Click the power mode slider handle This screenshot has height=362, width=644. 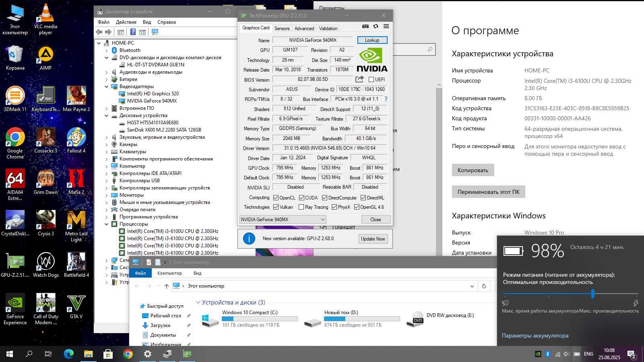coord(593,294)
